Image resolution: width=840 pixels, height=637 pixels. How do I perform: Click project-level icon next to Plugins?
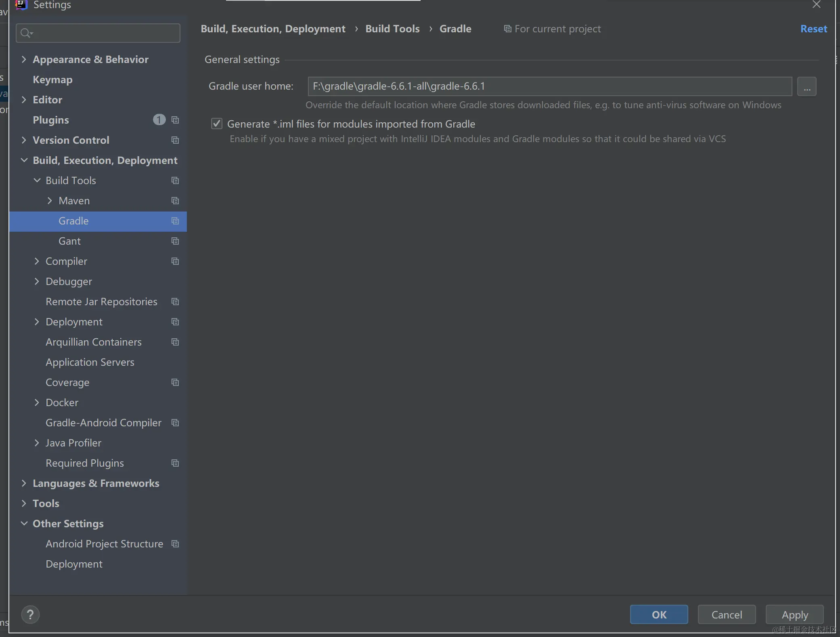175,120
